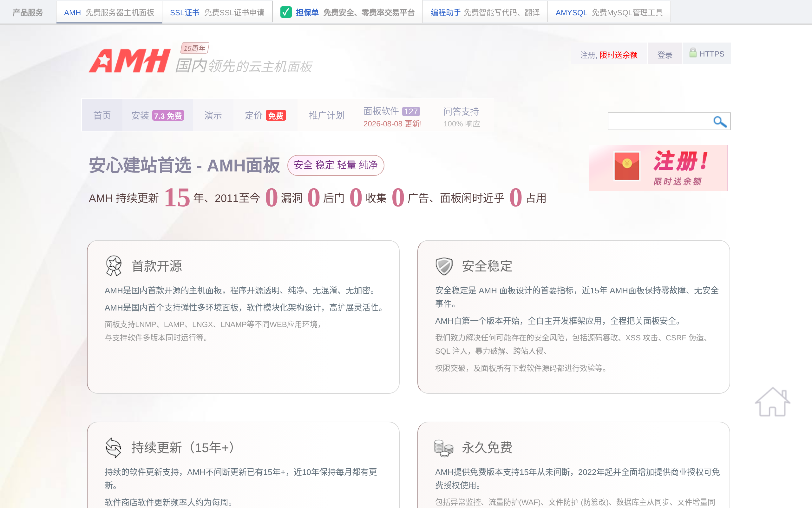Open the AMYSQL 免费MySQL管理工具 tab
812x508 pixels.
pyautogui.click(x=609, y=12)
